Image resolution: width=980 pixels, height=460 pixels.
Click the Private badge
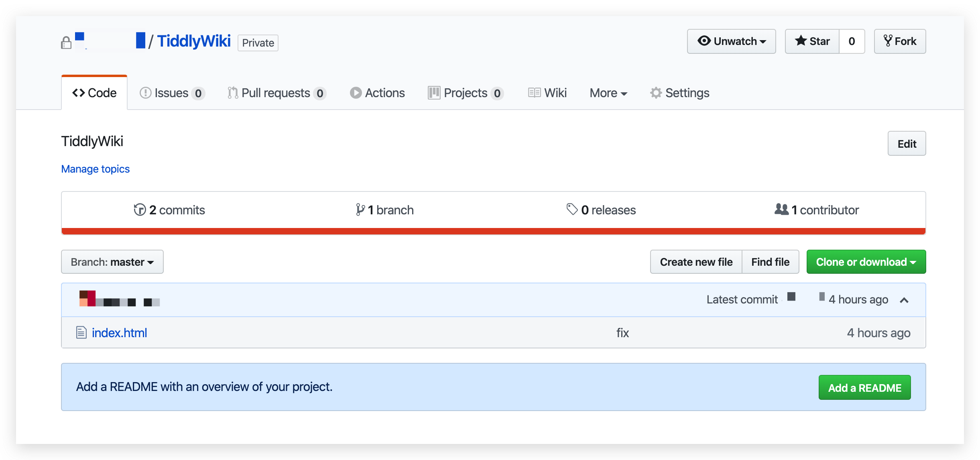(x=258, y=43)
